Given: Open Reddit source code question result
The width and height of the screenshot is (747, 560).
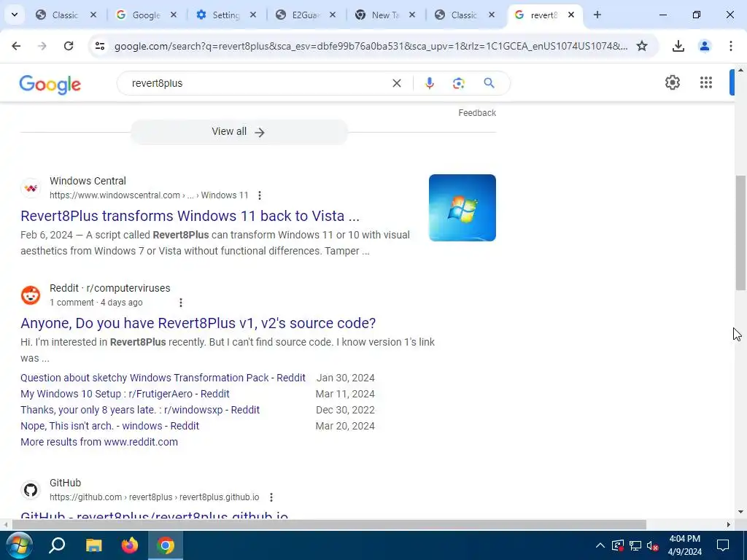Looking at the screenshot, I should pos(198,323).
